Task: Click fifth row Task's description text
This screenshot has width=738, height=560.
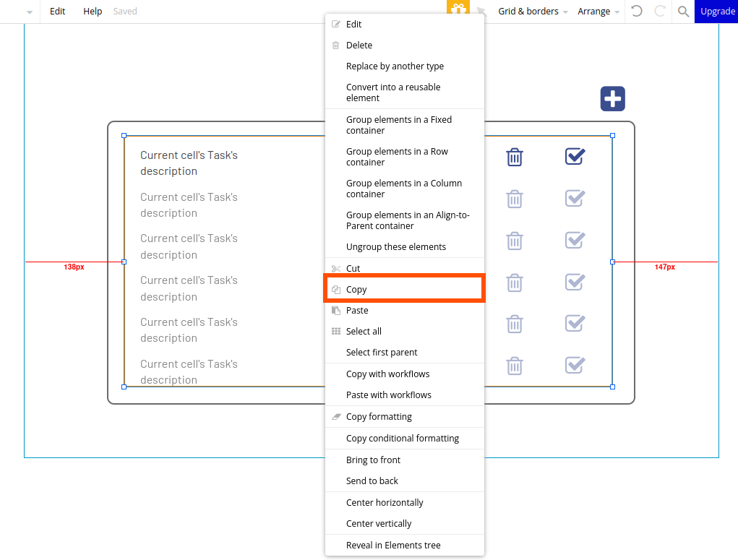Action: (189, 330)
